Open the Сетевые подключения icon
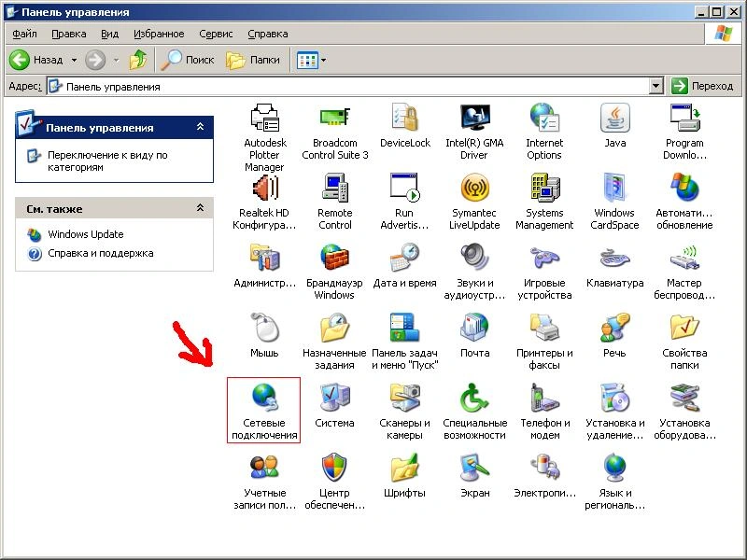 [x=264, y=398]
